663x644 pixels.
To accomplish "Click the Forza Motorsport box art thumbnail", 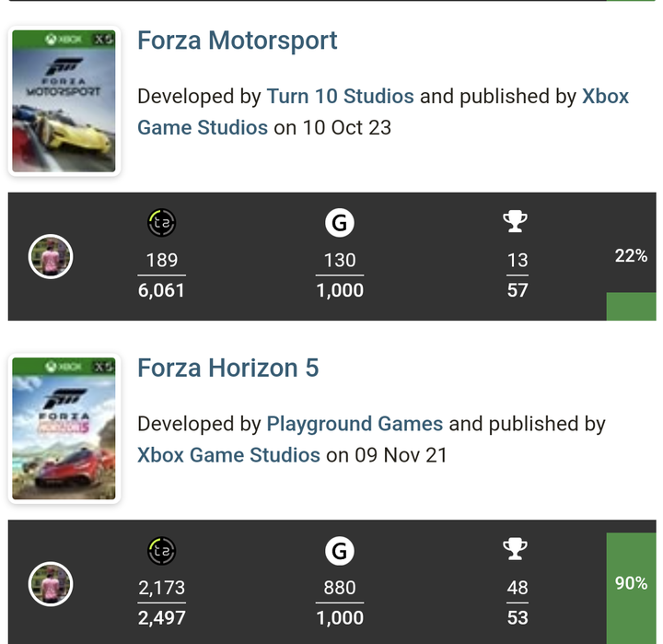I will [64, 101].
